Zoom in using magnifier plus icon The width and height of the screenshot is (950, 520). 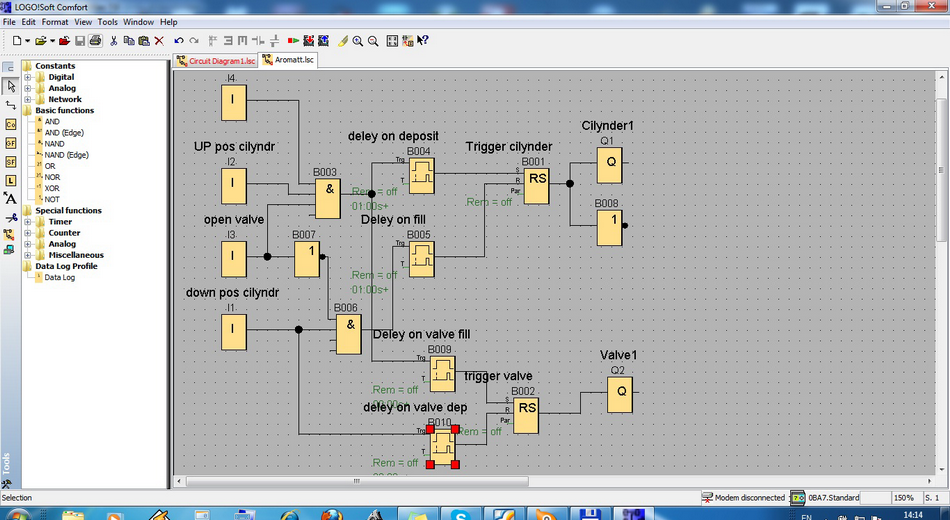357,41
